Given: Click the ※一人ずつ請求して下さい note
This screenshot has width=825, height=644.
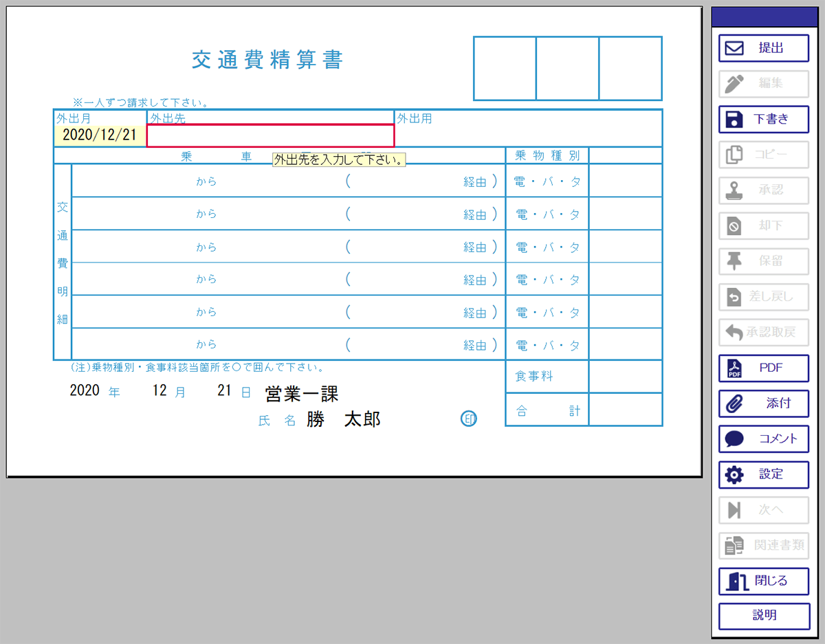Looking at the screenshot, I should 141,103.
